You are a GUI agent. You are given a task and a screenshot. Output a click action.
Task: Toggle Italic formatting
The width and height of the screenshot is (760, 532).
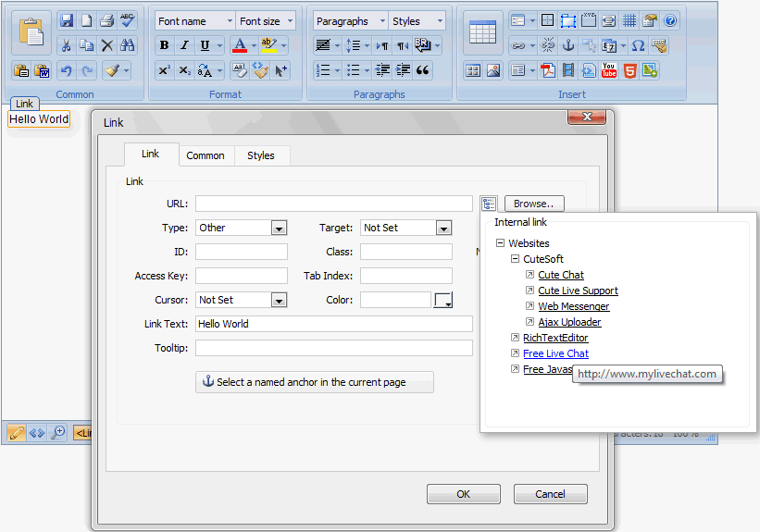184,45
